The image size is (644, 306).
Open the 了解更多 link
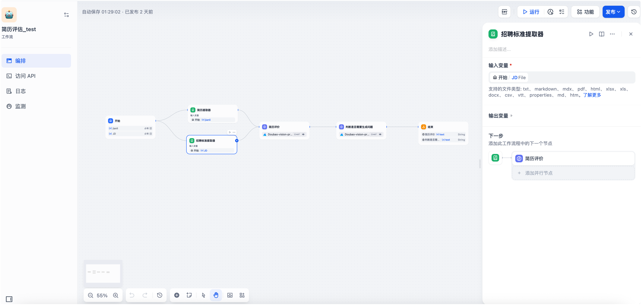pyautogui.click(x=592, y=95)
